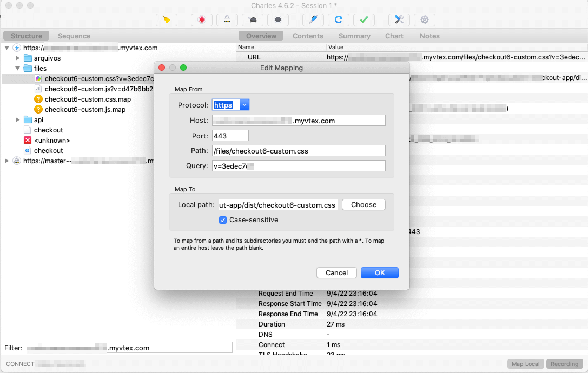588x373 pixels.
Task: Select the files folder icon
Action: coord(28,68)
